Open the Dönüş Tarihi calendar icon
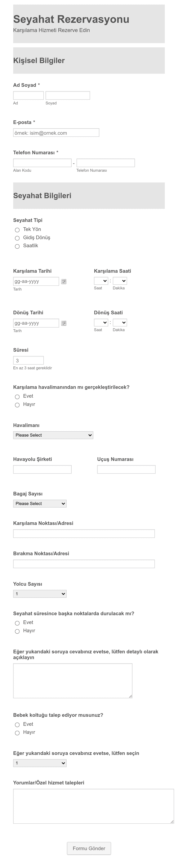This screenshot has width=178, height=868. [x=64, y=323]
